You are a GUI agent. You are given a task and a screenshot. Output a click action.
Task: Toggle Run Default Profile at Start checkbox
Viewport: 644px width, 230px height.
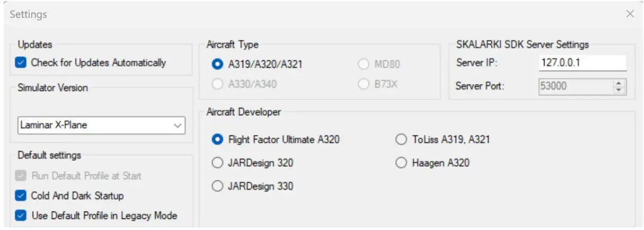[21, 176]
